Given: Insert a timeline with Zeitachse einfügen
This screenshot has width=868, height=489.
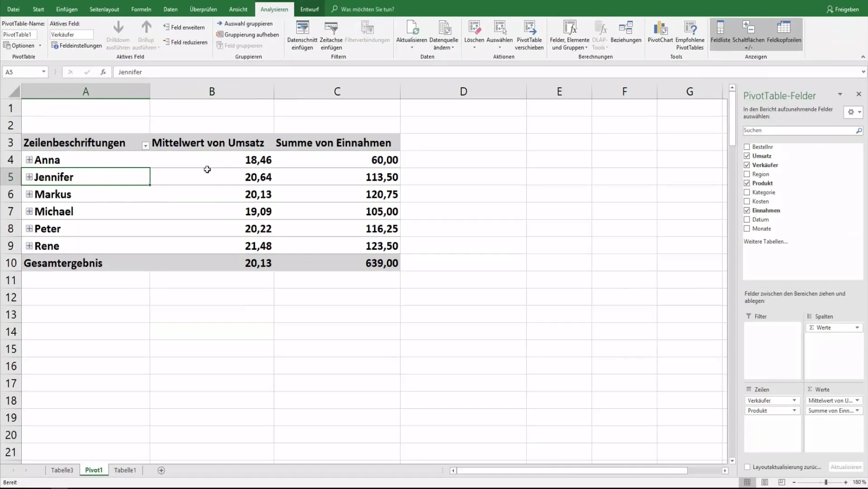Looking at the screenshot, I should (x=331, y=35).
